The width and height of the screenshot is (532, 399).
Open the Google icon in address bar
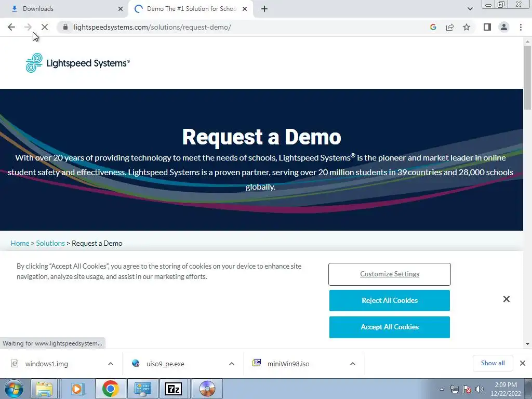(x=433, y=27)
